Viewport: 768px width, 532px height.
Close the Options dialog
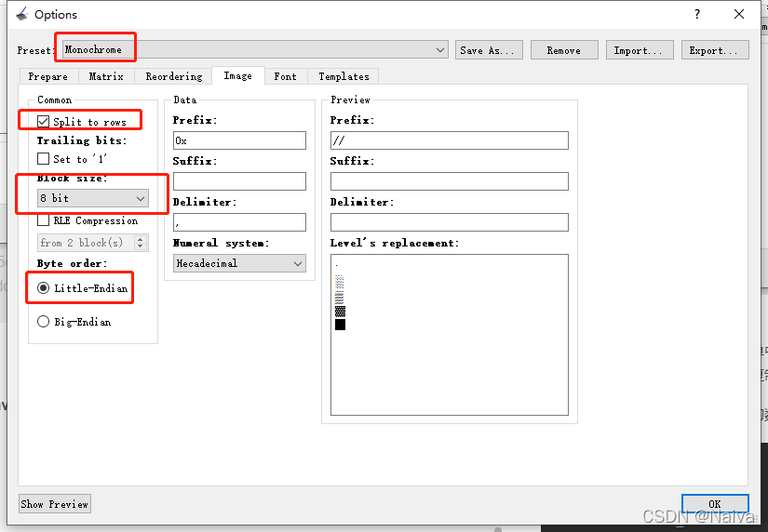coord(739,14)
